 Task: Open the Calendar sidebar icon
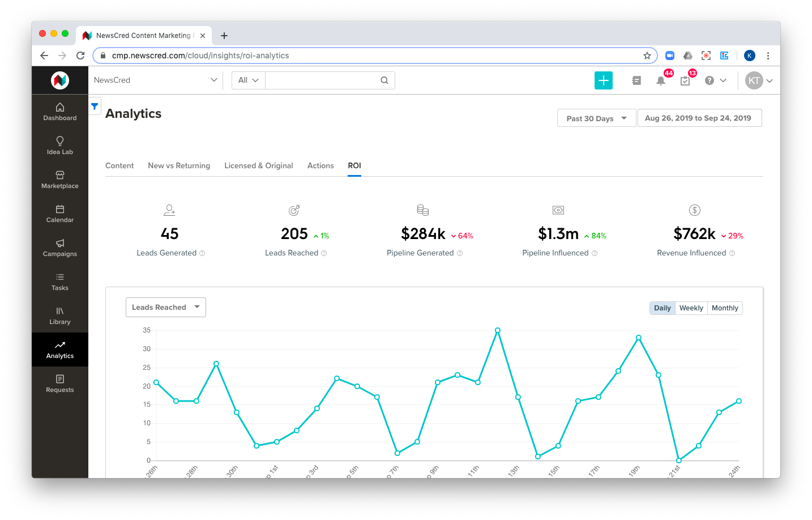(x=60, y=209)
